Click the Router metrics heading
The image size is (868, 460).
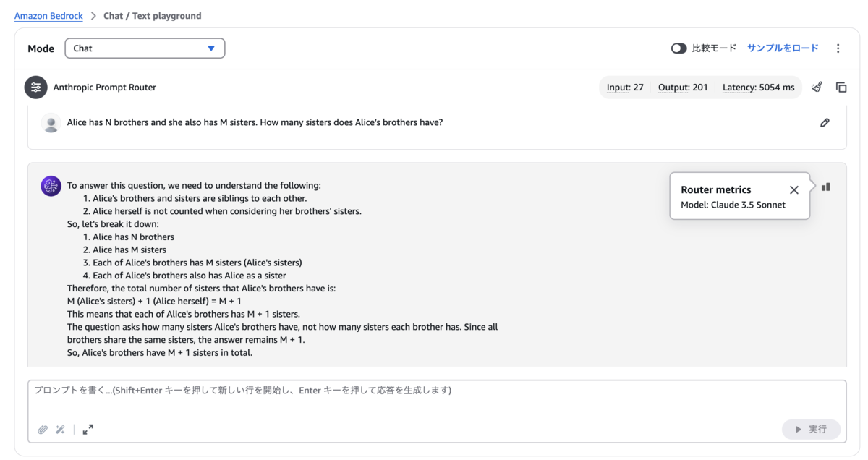point(716,190)
